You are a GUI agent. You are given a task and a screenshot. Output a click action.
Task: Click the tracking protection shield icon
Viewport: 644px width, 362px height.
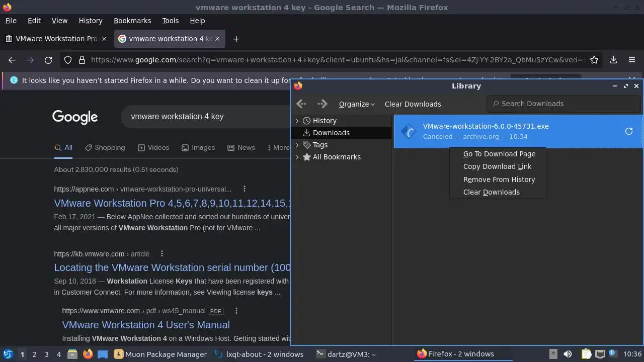(x=68, y=60)
